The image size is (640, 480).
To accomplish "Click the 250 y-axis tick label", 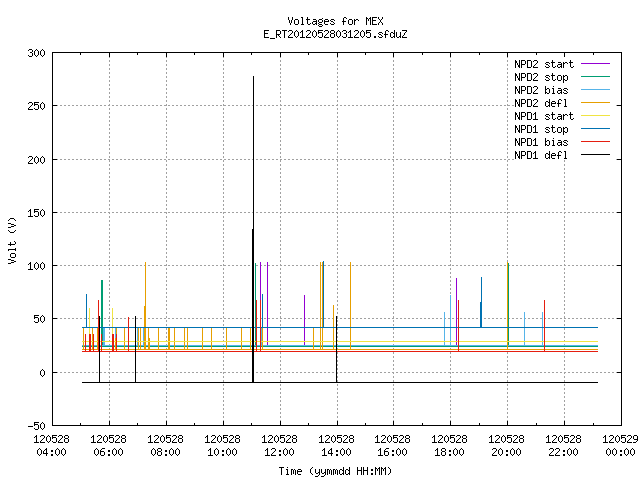I will [36, 106].
